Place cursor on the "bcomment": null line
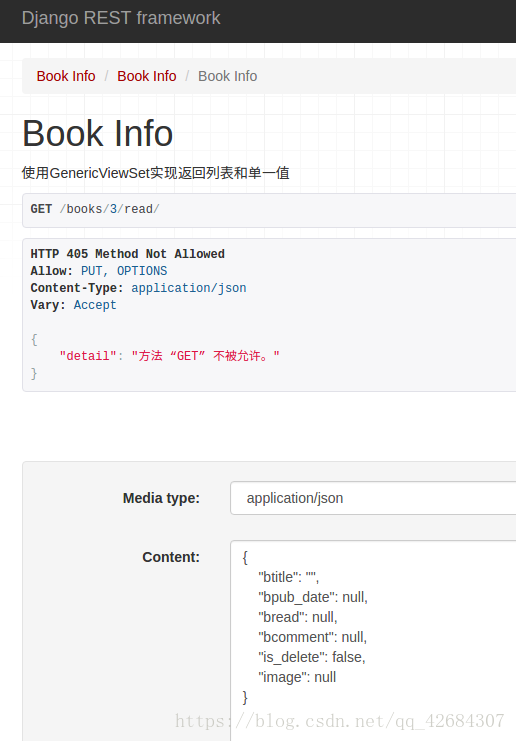516x741 pixels. (x=312, y=637)
